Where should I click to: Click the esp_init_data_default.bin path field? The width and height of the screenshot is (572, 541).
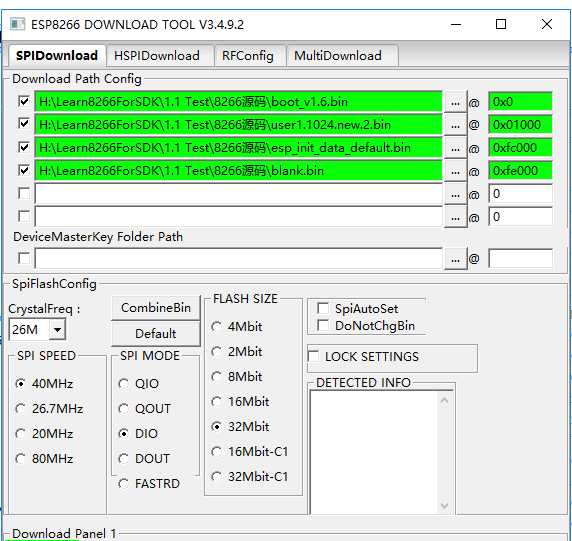[238, 147]
